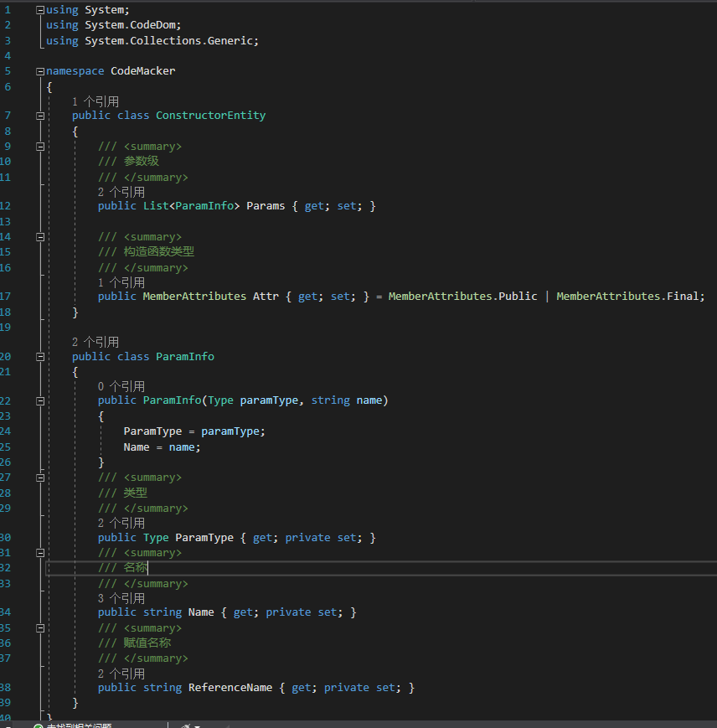Click ParamType property name on line 30
Image resolution: width=717 pixels, height=728 pixels.
[x=204, y=538]
